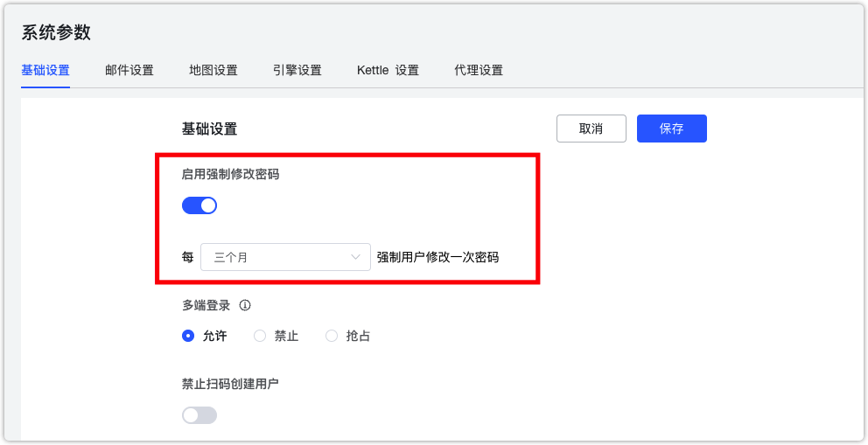
Task: Open the 邮件设置 tab
Action: 129,71
